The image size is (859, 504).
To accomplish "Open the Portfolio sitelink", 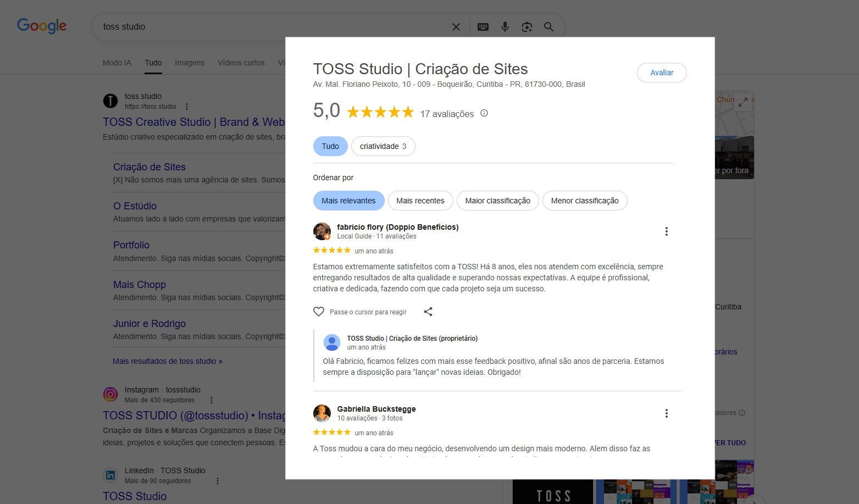I will pos(131,245).
